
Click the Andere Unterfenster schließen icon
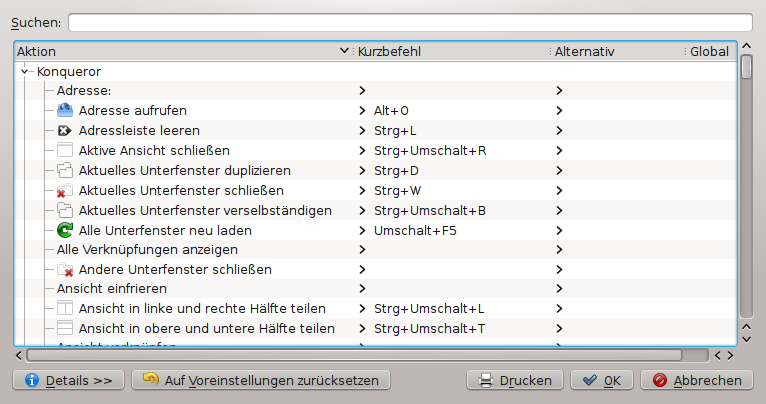(x=66, y=269)
